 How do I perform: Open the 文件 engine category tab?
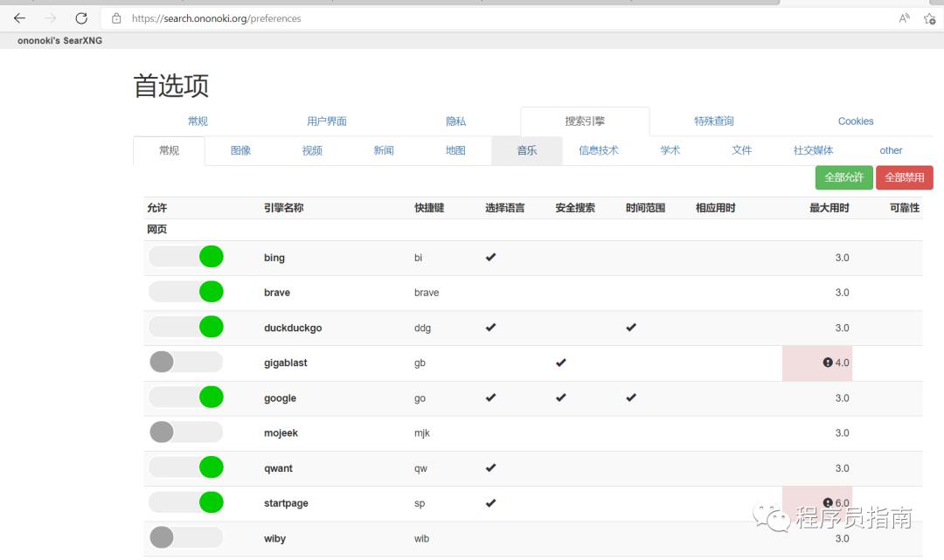[742, 150]
